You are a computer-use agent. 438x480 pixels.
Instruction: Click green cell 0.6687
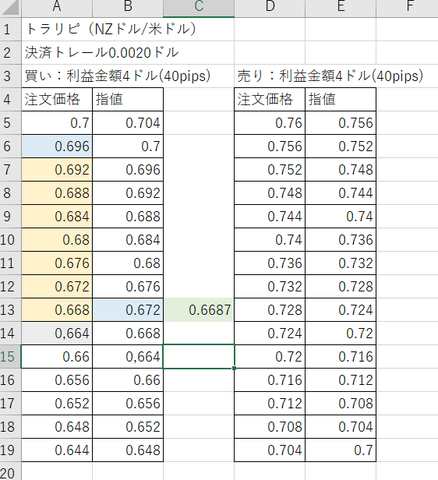199,310
